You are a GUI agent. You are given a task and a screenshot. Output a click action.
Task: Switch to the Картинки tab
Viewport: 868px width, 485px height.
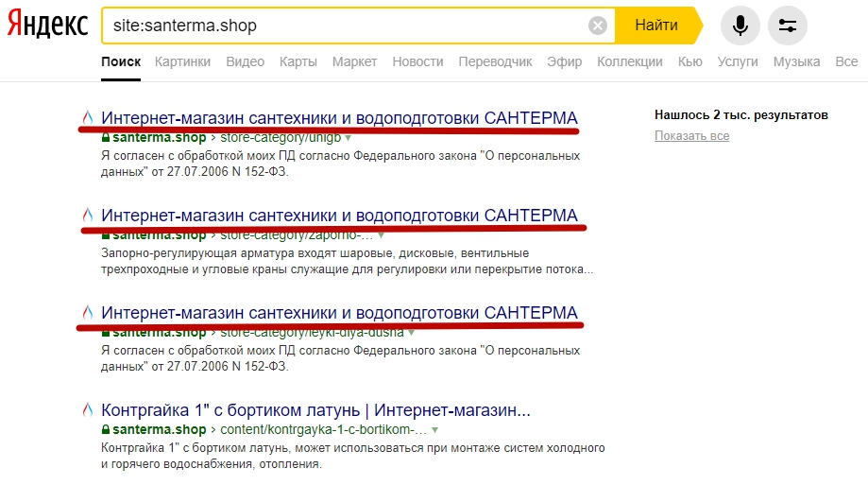[x=182, y=61]
